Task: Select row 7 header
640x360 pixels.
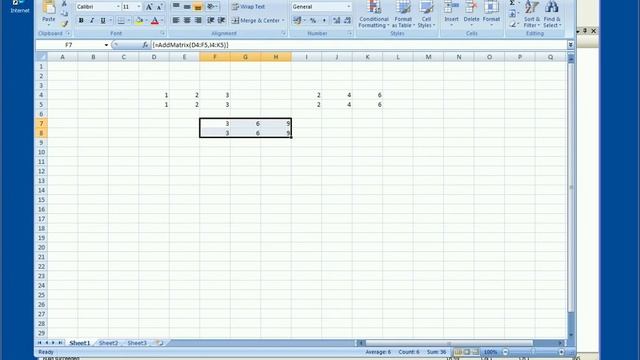Action: pos(41,123)
